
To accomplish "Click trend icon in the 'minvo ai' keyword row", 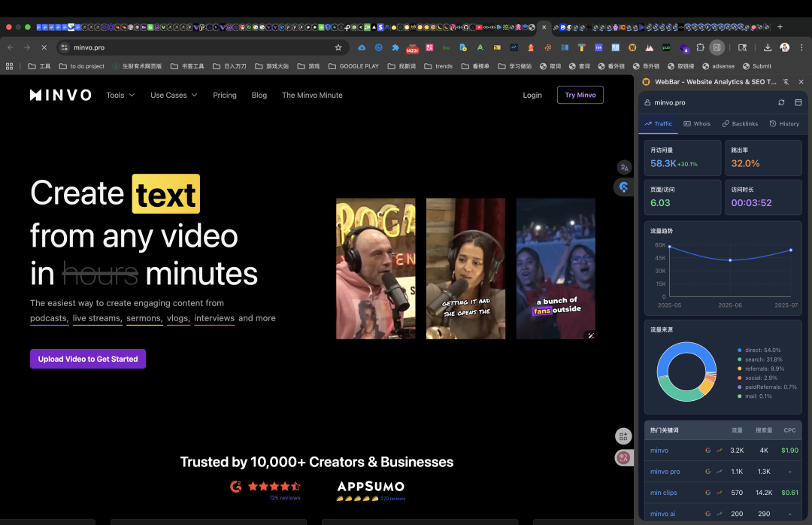I will (720, 514).
